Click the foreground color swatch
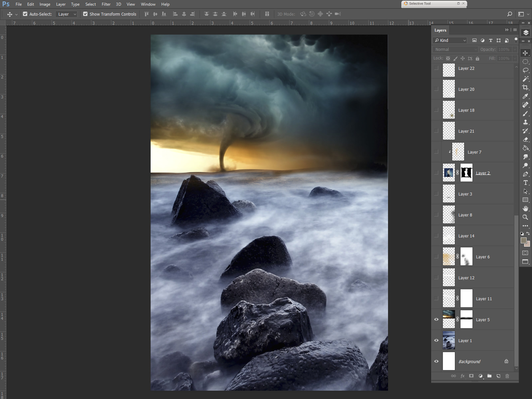532x399 pixels. (x=524, y=240)
